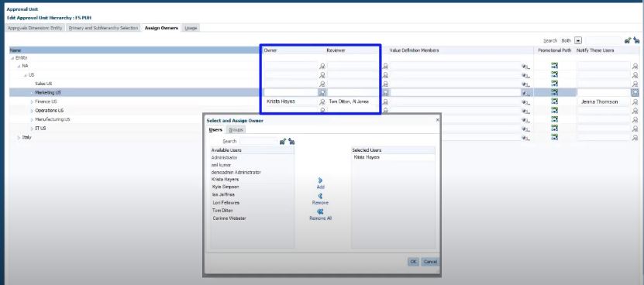This screenshot has height=285, width=644.
Task: Open reviewer selector for NA row
Action: (x=385, y=66)
